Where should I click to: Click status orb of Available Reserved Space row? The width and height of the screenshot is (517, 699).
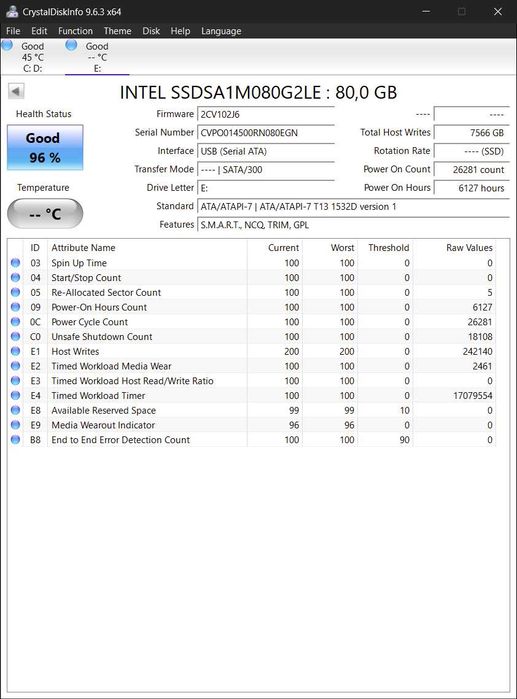[16, 410]
